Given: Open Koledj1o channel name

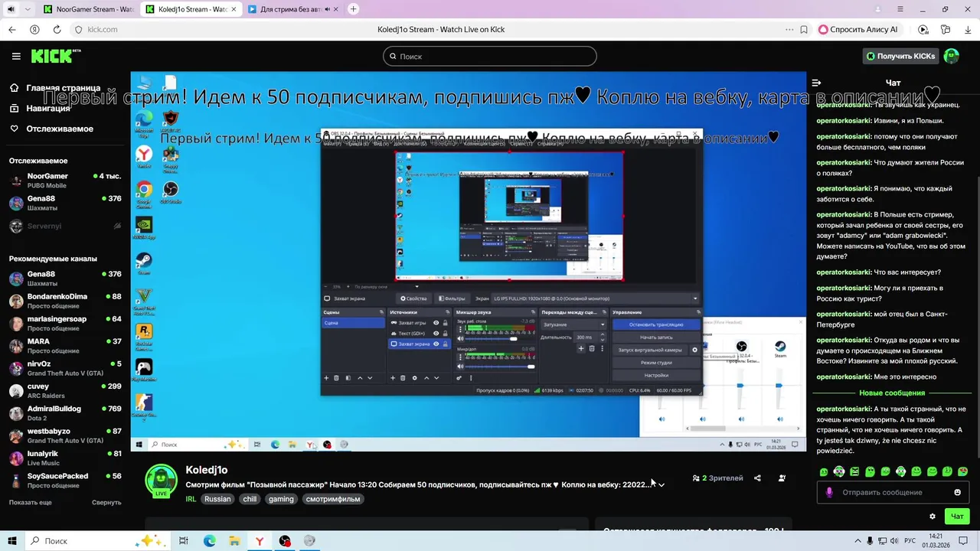Looking at the screenshot, I should 207,470.
